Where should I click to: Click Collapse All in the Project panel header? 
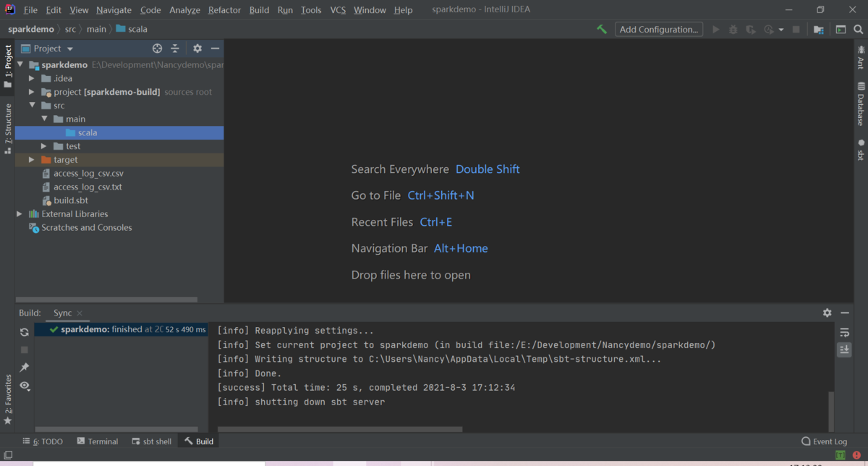point(175,48)
